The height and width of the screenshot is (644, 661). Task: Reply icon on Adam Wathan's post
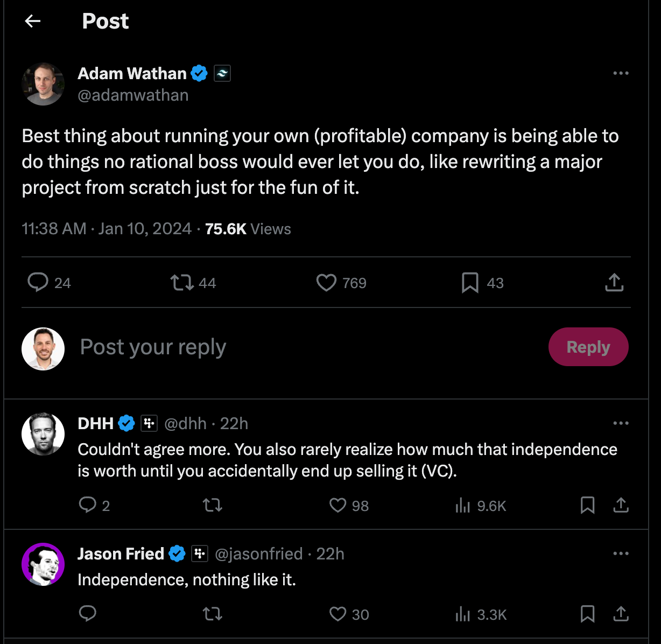[38, 282]
